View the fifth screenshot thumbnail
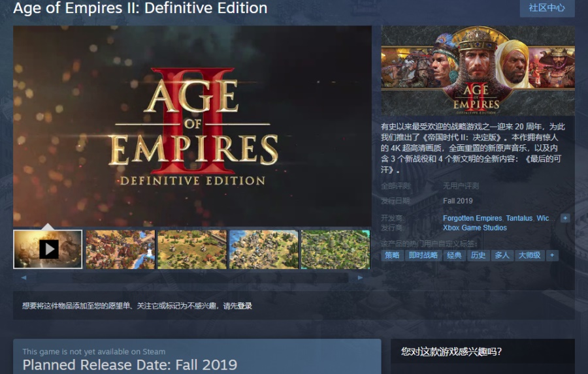The width and height of the screenshot is (588, 374). click(335, 249)
